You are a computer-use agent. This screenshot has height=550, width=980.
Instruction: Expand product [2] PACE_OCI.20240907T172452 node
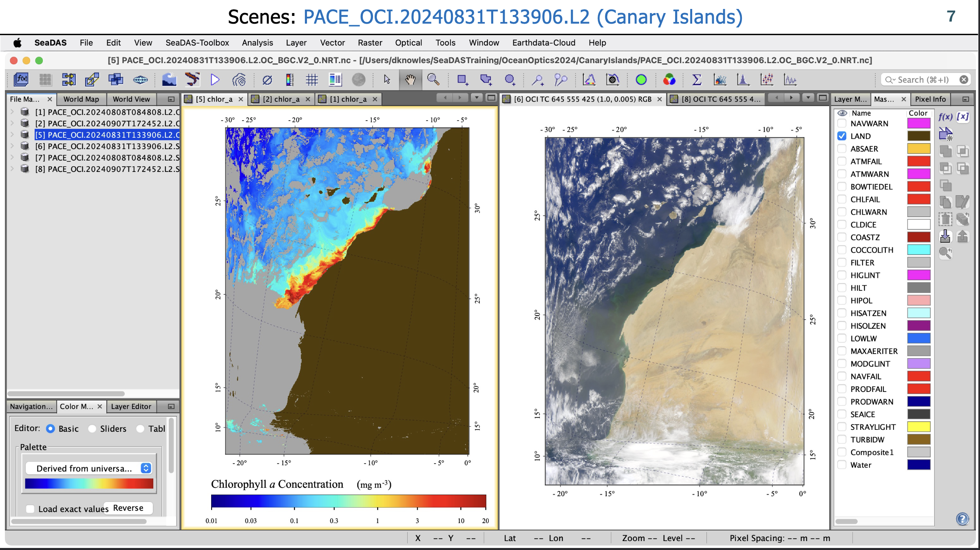[13, 123]
